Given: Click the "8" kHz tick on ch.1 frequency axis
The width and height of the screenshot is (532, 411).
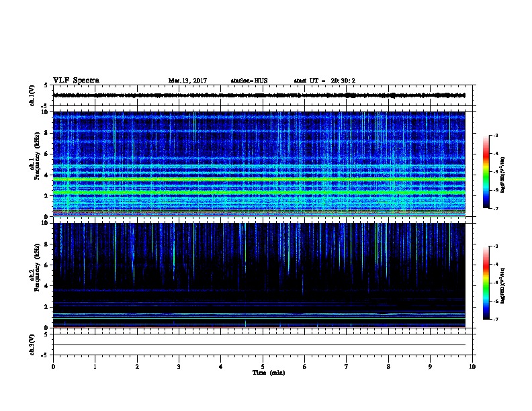Looking at the screenshot, I should tap(46, 133).
